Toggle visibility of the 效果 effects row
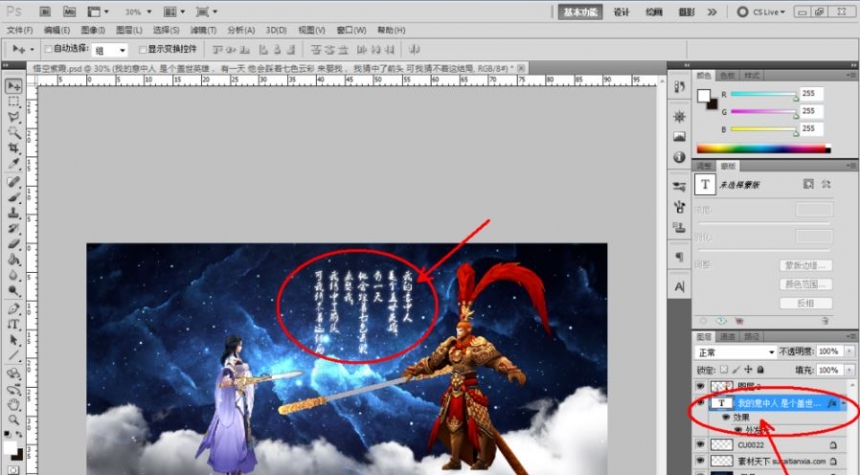 pyautogui.click(x=726, y=417)
